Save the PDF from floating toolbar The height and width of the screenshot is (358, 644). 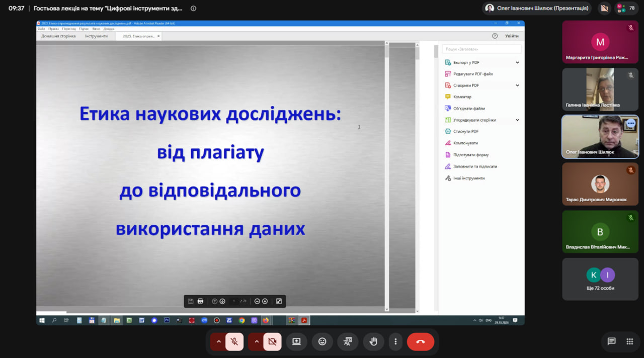point(191,301)
